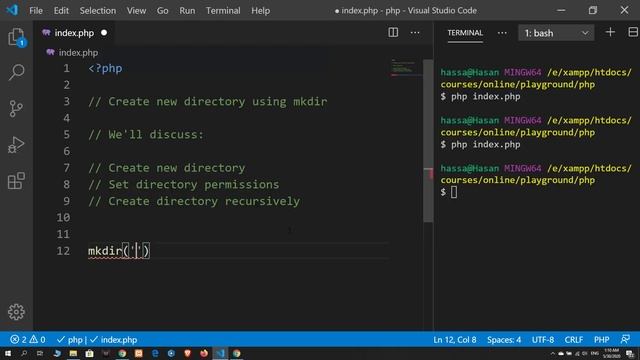Switch to the TERMINAL panel tab
Screen dimensions: 640x360
click(x=465, y=33)
